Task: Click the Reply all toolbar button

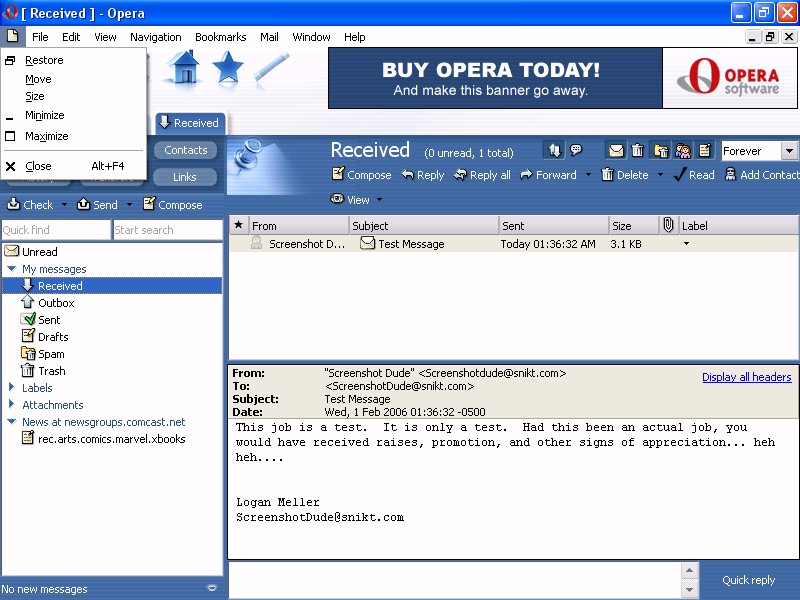Action: pos(482,174)
